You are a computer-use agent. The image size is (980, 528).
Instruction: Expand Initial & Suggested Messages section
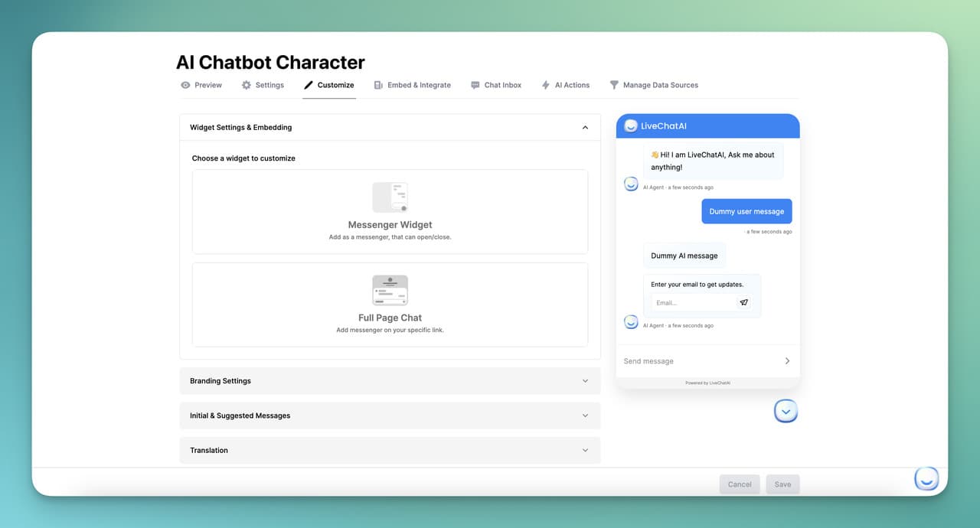pos(390,416)
